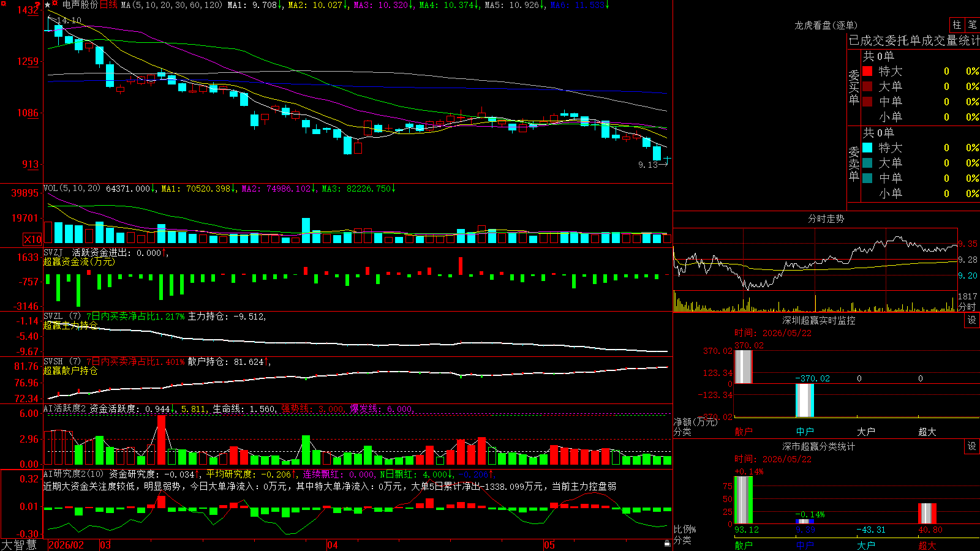980x551 pixels.
Task: Click the gray star favorite icon
Action: [x=47, y=5]
